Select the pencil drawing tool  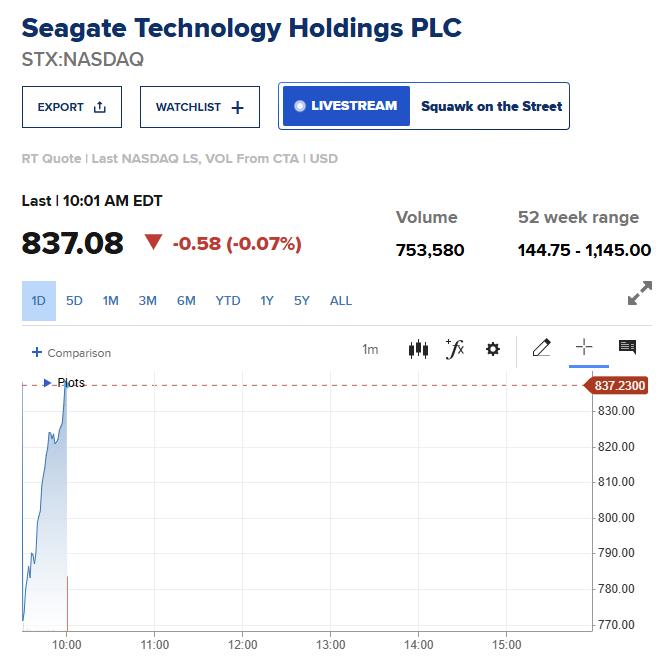click(541, 348)
